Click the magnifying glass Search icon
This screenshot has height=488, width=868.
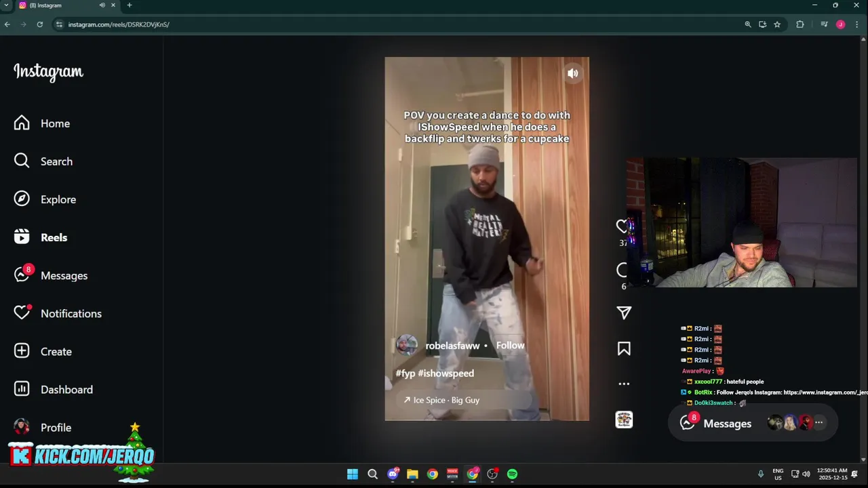[x=22, y=161]
